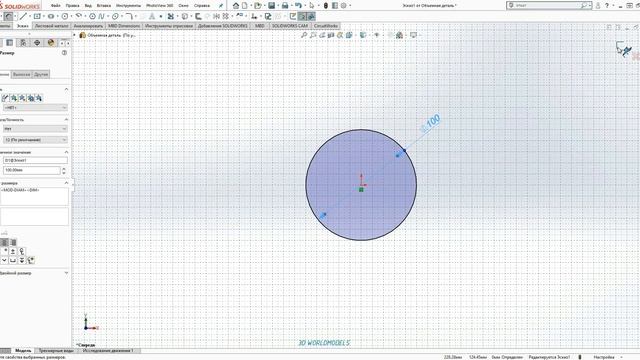This screenshot has height=360, width=640.
Task: Create a new document icon
Action: [x=244, y=5]
